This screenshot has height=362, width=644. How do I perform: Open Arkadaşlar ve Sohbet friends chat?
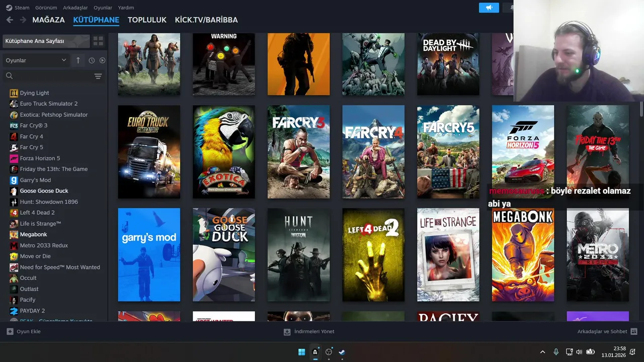pos(607,332)
